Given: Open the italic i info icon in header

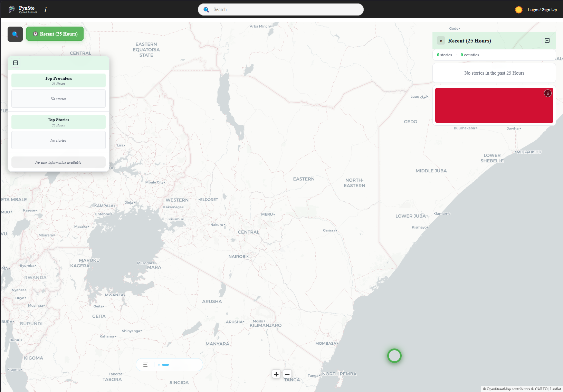Looking at the screenshot, I should pyautogui.click(x=46, y=10).
